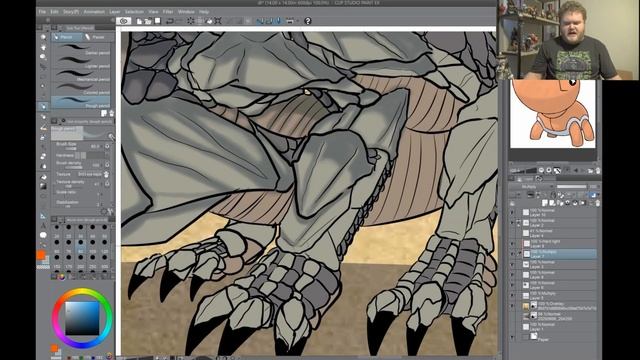This screenshot has width=640, height=360.
Task: Select Layer 4 in layer list
Action: click(x=559, y=233)
